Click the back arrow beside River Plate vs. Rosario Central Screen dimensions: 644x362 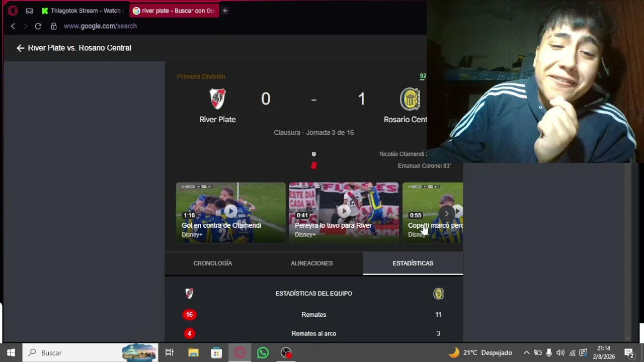point(20,48)
